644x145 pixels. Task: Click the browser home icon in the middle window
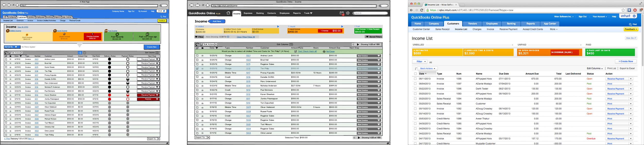(208, 5)
